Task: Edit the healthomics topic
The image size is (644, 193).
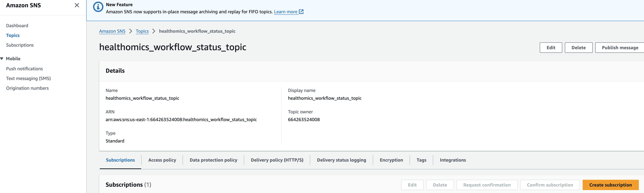Action: tap(551, 48)
